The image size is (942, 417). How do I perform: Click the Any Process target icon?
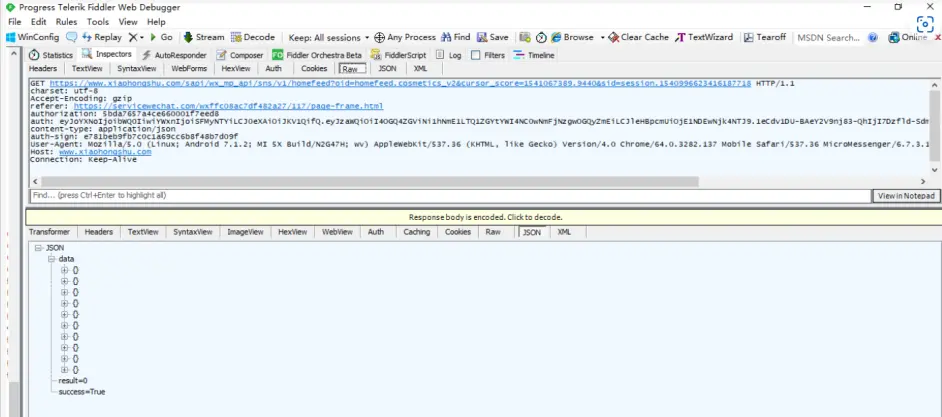[379, 37]
